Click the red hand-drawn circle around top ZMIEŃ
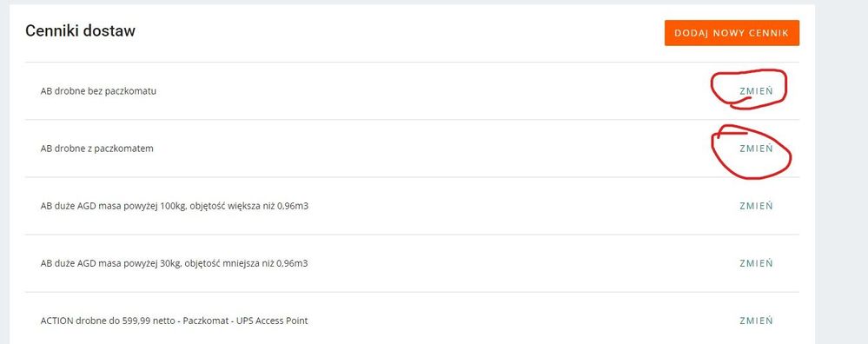This screenshot has height=344, width=868. (749, 89)
